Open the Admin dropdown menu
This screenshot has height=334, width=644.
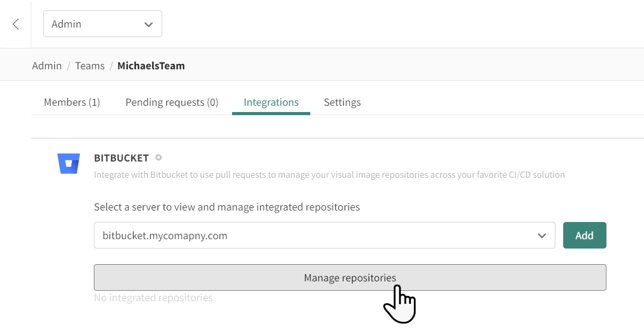(102, 24)
